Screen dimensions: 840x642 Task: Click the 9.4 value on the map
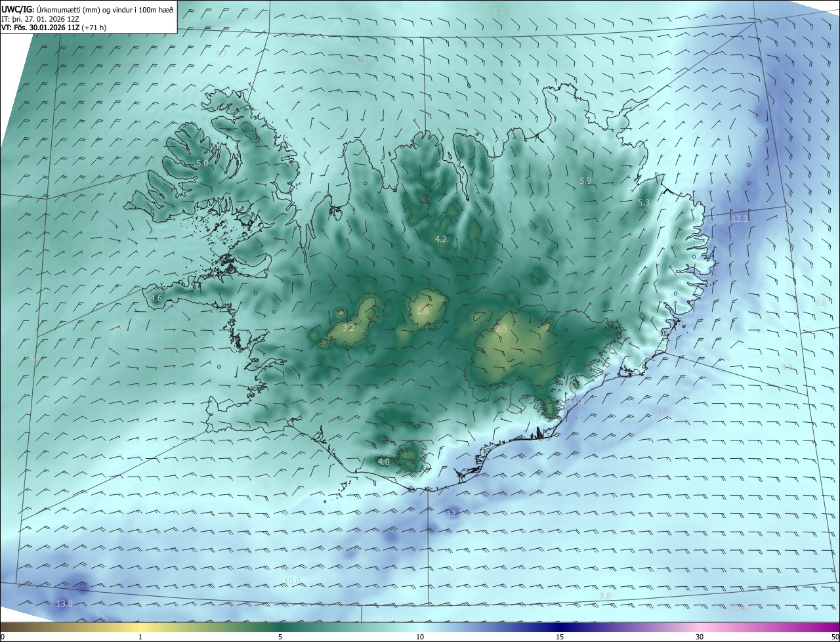click(321, 159)
